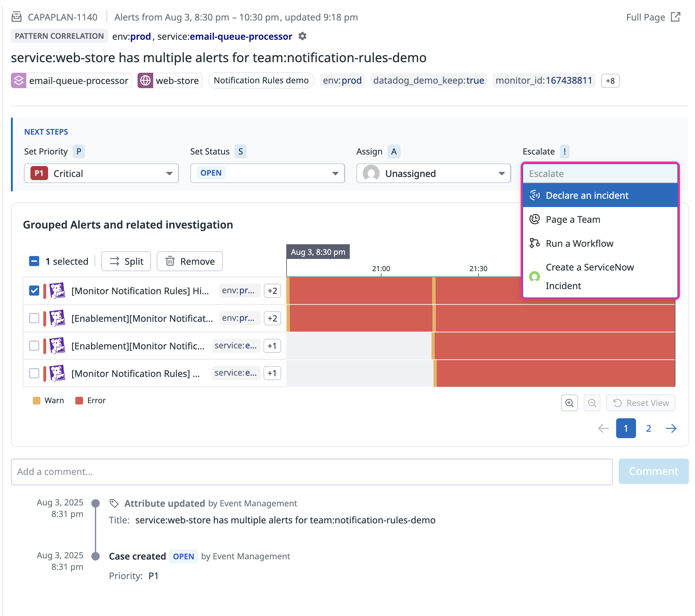Go to the next page arrow
The width and height of the screenshot is (695, 616).
(x=671, y=428)
